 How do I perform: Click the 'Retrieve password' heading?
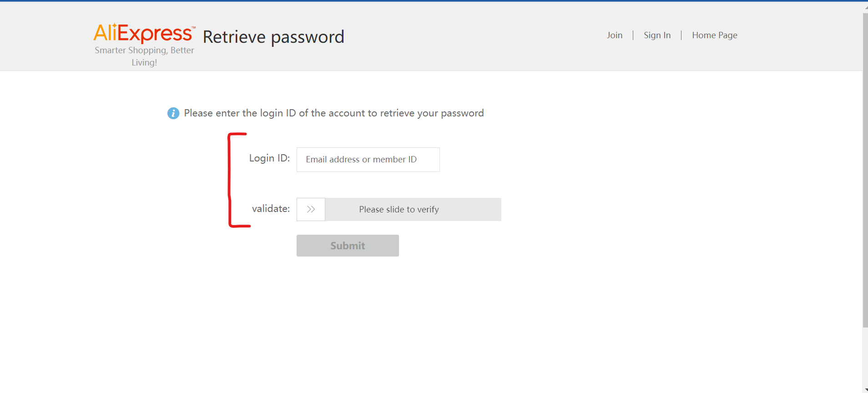point(273,37)
